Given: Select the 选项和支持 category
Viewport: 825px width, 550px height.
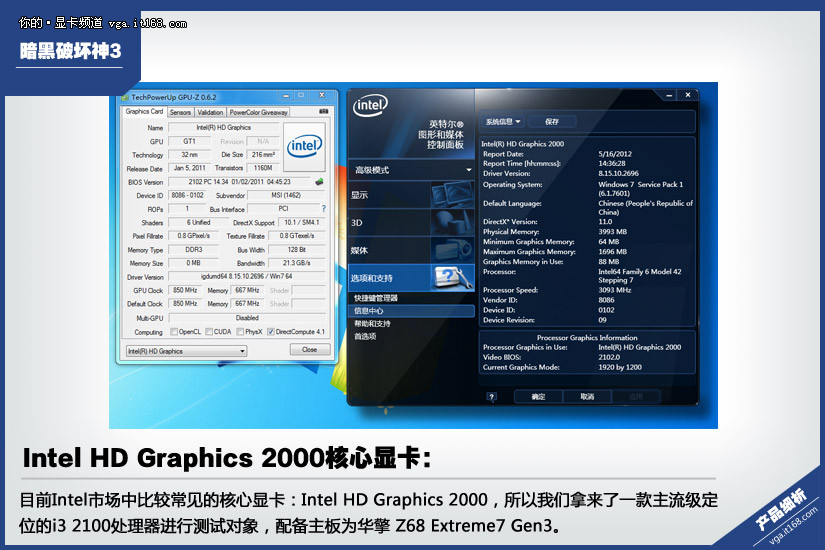Looking at the screenshot, I should [411, 278].
